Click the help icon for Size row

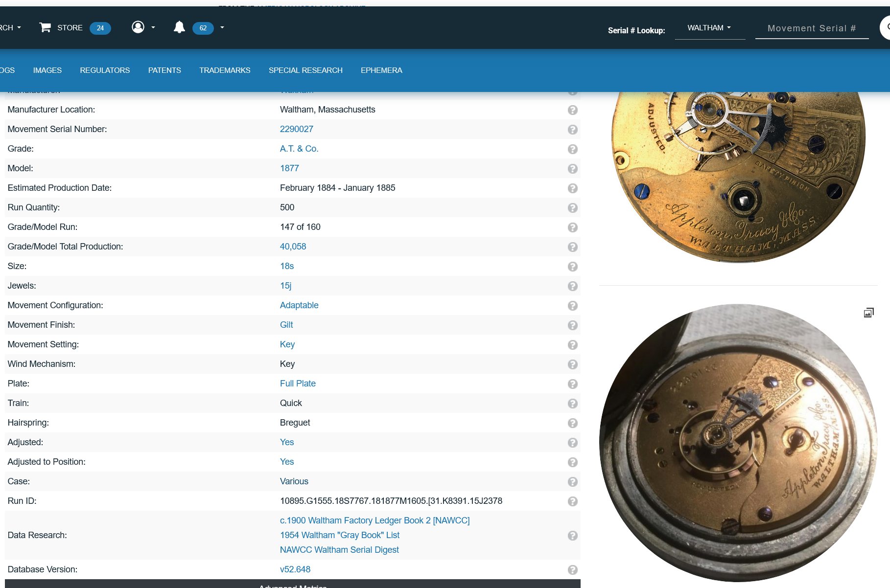(x=573, y=267)
